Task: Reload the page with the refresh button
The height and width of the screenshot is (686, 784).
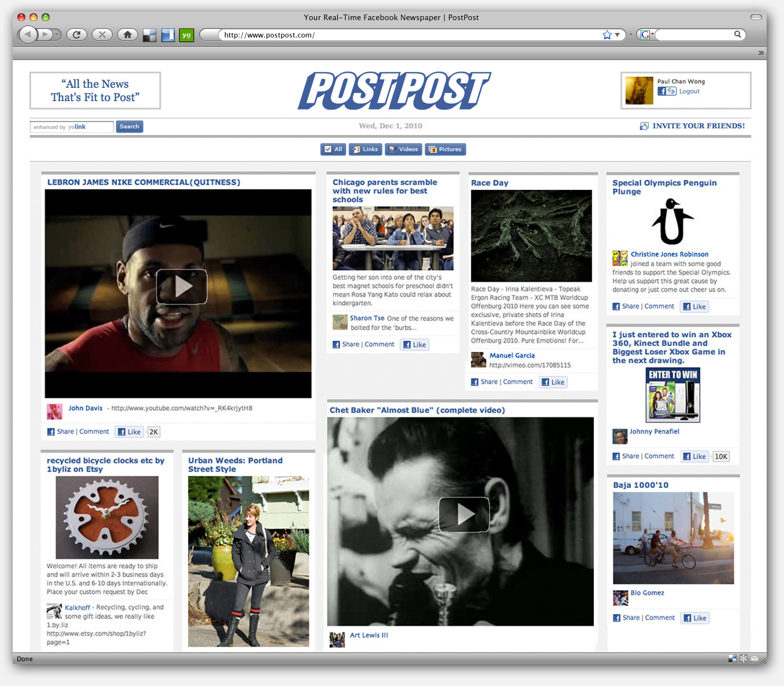Action: (x=76, y=35)
